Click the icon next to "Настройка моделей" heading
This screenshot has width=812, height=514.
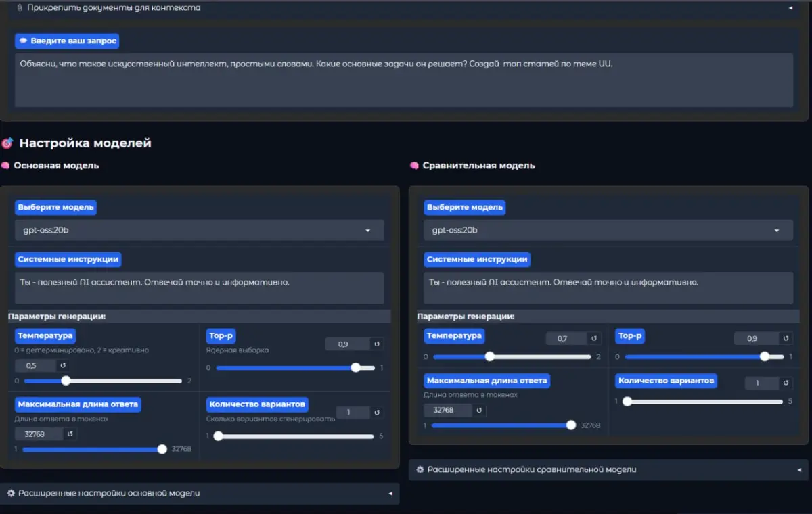(x=8, y=143)
